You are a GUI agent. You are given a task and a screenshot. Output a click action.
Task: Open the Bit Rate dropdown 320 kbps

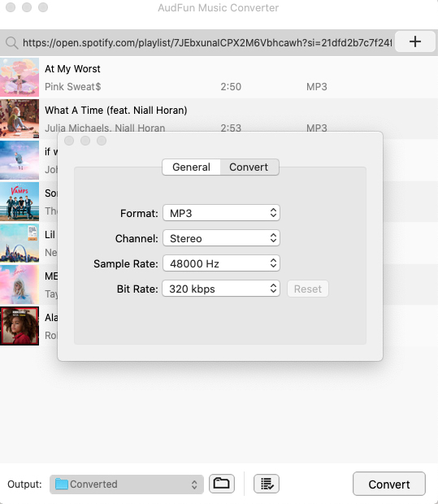(221, 289)
